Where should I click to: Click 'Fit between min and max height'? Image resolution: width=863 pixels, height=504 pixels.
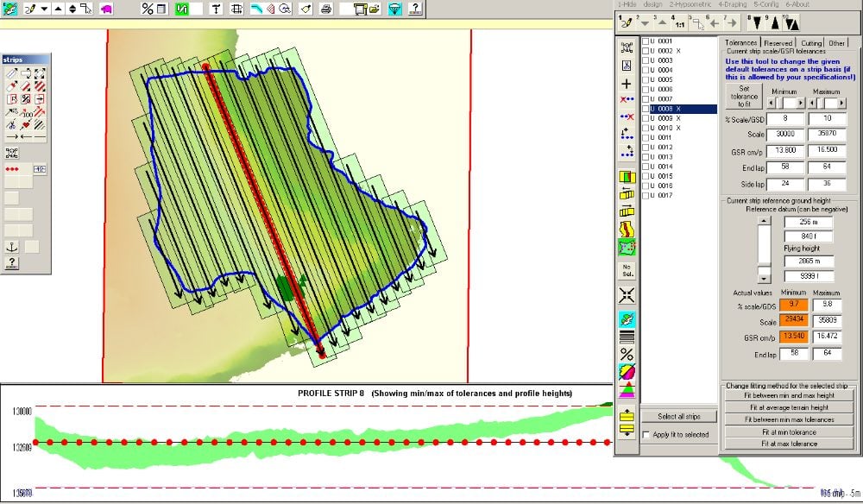(790, 395)
